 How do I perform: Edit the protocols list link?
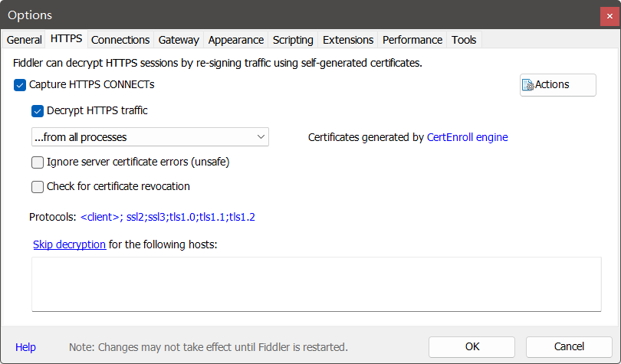168,217
